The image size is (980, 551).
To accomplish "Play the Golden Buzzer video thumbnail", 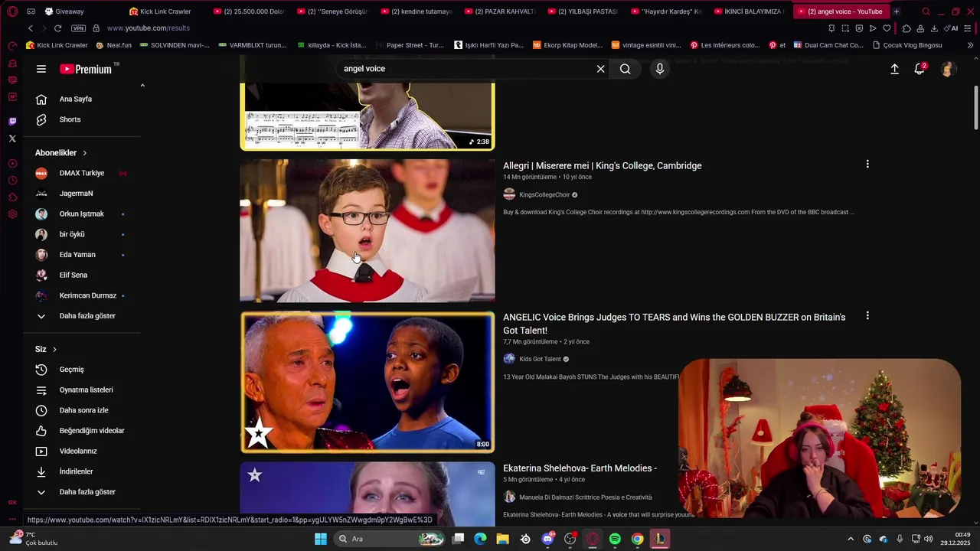I will [367, 383].
